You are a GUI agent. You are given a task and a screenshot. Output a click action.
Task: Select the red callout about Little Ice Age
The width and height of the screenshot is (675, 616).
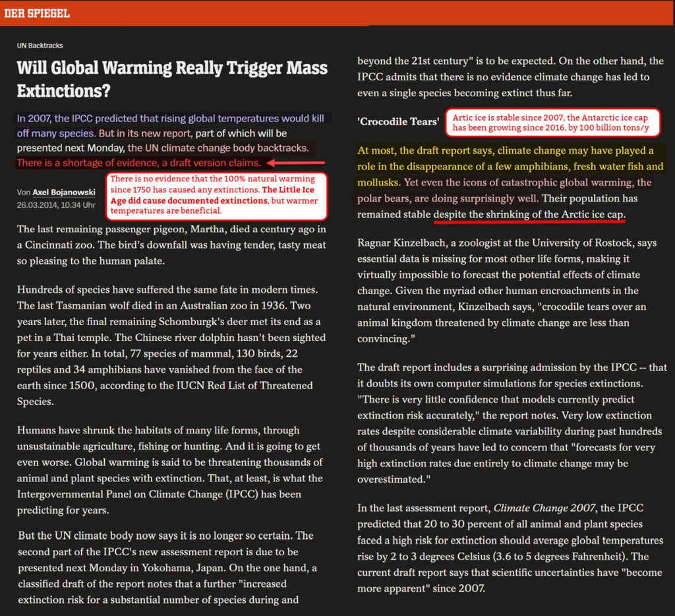(216, 195)
